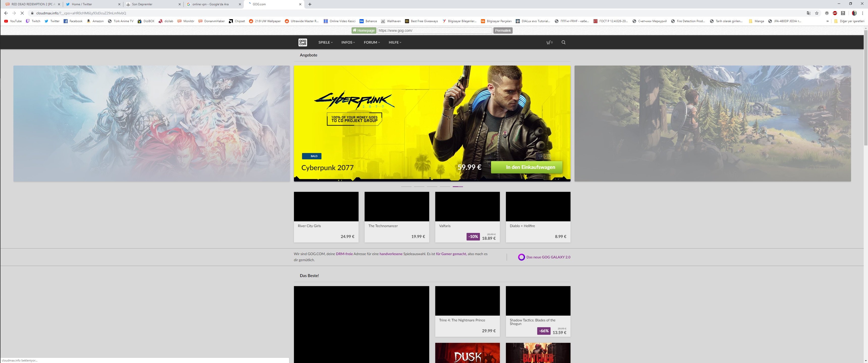
Task: Show the right faded landscape carousel banner
Action: pyautogui.click(x=712, y=124)
